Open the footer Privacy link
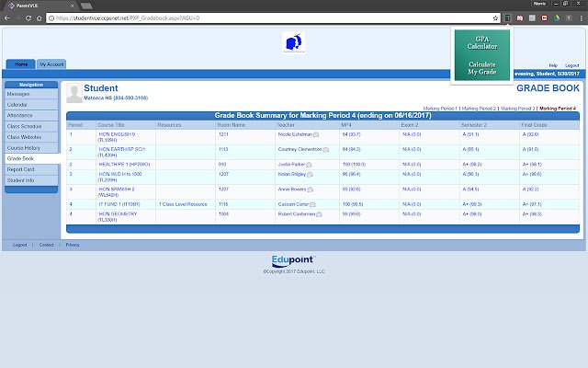Image resolution: width=588 pixels, height=368 pixels. (x=73, y=245)
